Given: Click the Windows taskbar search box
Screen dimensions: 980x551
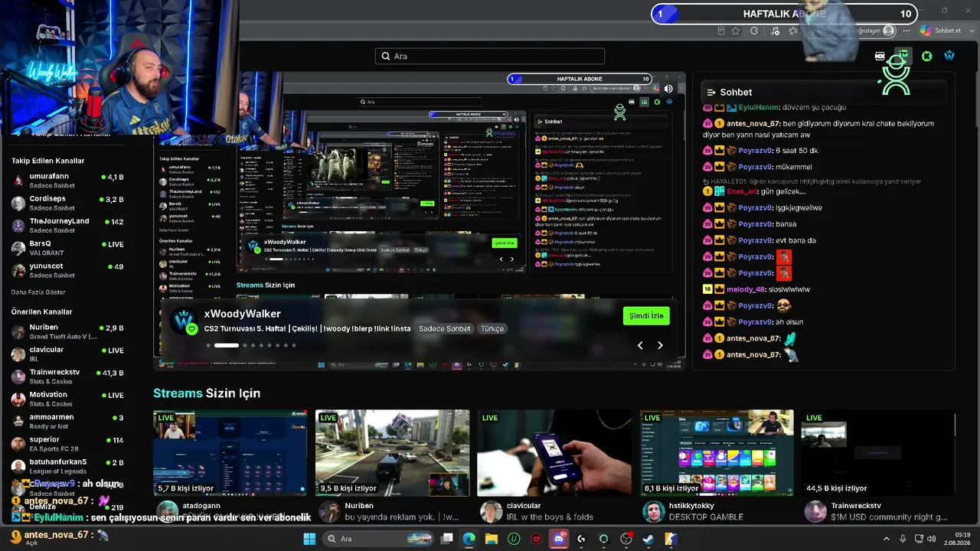Looking at the screenshot, I should (x=379, y=539).
